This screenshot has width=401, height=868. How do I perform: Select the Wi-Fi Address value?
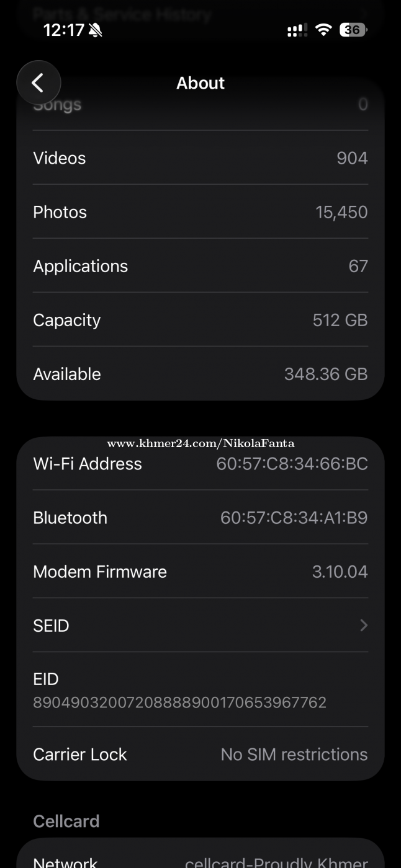292,464
